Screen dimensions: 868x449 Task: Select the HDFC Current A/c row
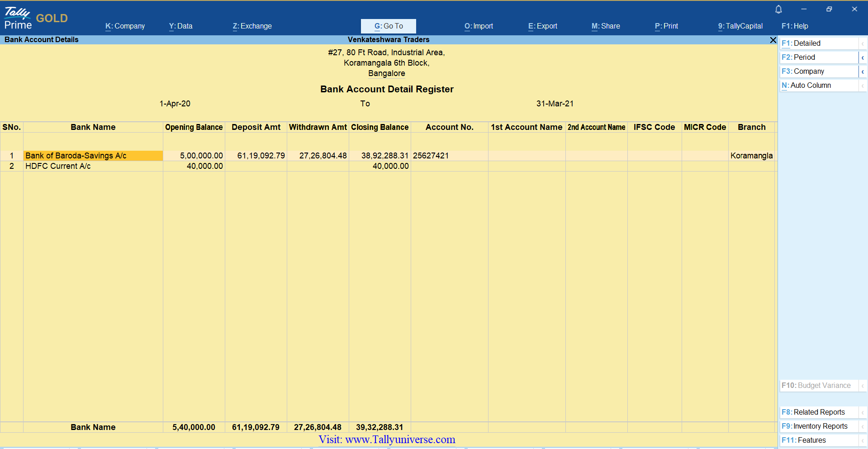[x=58, y=166]
